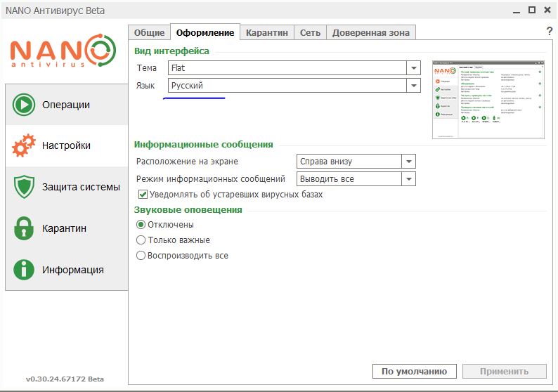This screenshot has width=558, height=392.
Task: Click the shield Защита системы icon
Action: click(x=24, y=188)
